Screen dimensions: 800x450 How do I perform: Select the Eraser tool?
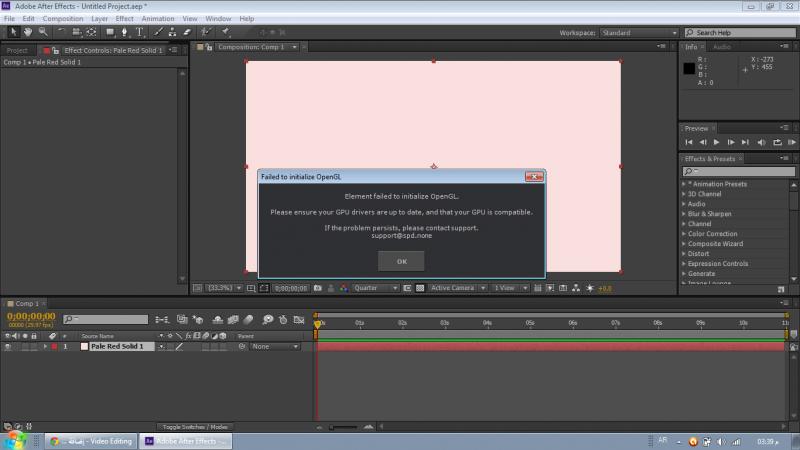pos(187,32)
